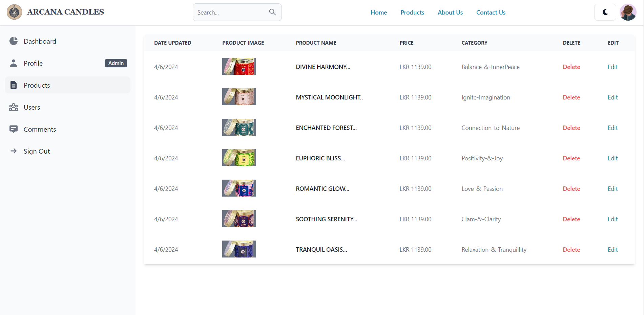644x315 pixels.
Task: Click the Dashboard pie chart icon
Action: coord(14,41)
